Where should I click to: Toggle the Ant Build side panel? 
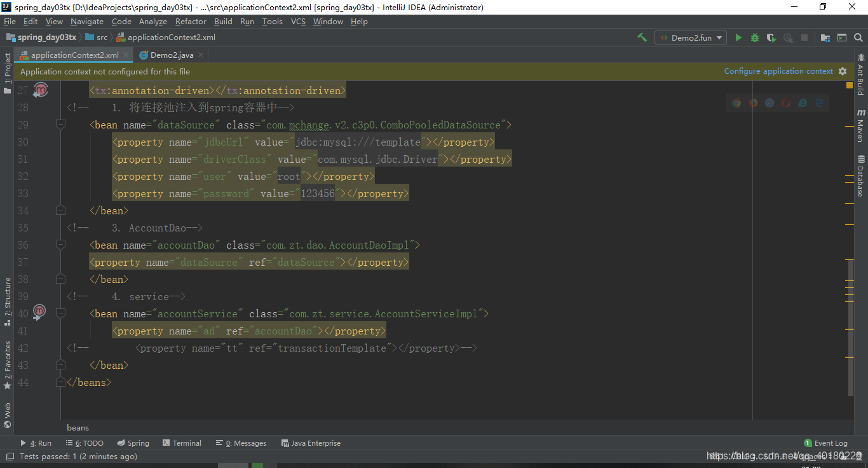860,74
